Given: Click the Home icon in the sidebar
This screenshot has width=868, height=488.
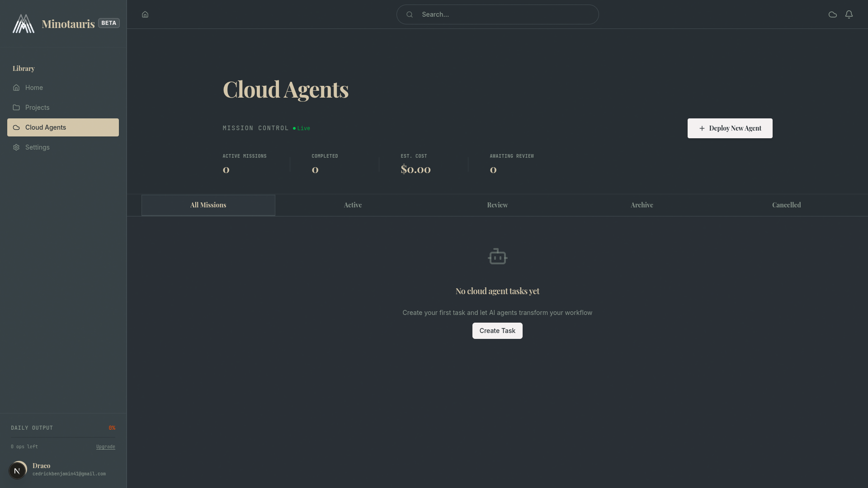Looking at the screenshot, I should (x=16, y=88).
